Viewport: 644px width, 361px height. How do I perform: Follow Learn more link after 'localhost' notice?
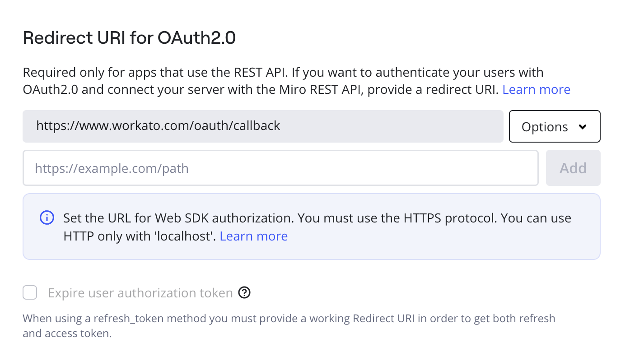[253, 236]
